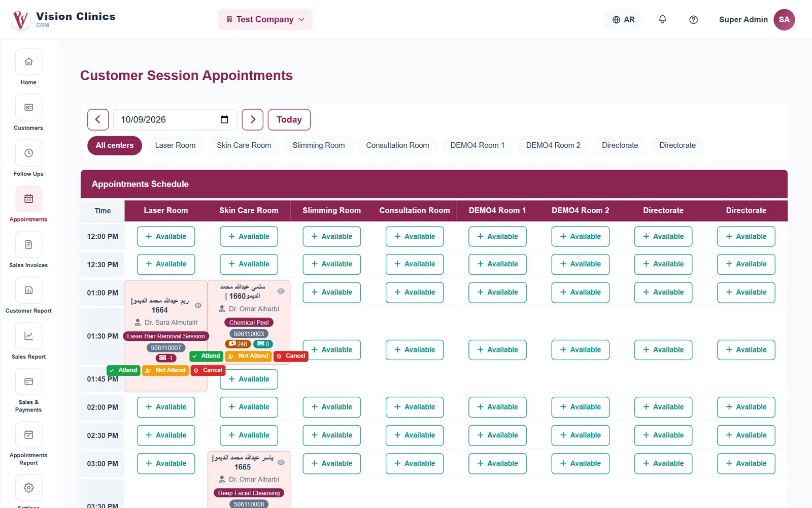Viewport: 812px width, 508px height.
Task: Select the Consultation Room filter tab
Action: coord(397,145)
